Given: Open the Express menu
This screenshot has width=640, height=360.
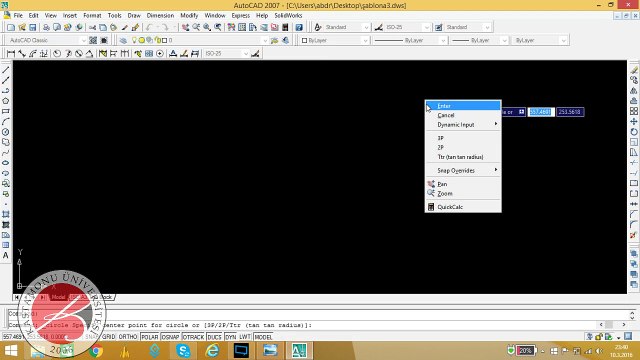Looking at the screenshot, I should pos(240,16).
